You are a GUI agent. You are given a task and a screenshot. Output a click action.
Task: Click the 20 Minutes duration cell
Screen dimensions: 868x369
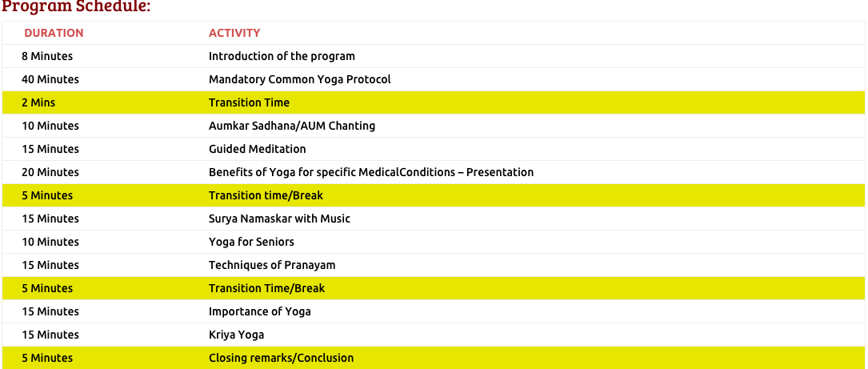tap(50, 172)
